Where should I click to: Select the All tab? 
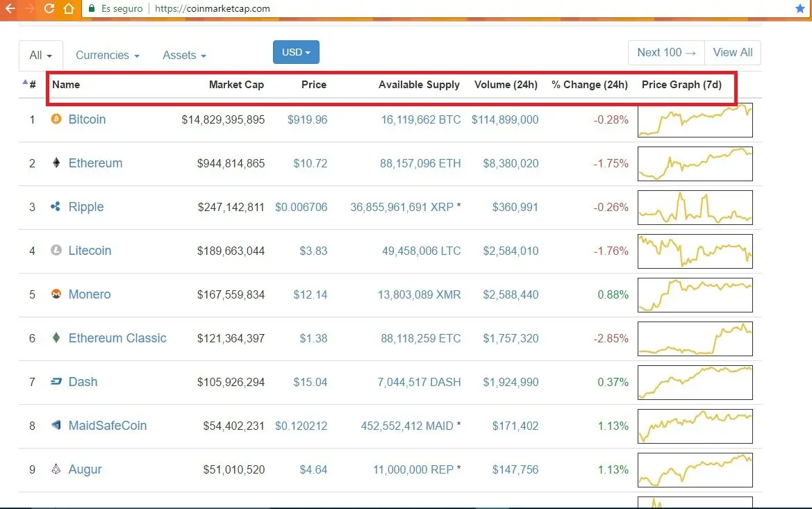pos(41,55)
